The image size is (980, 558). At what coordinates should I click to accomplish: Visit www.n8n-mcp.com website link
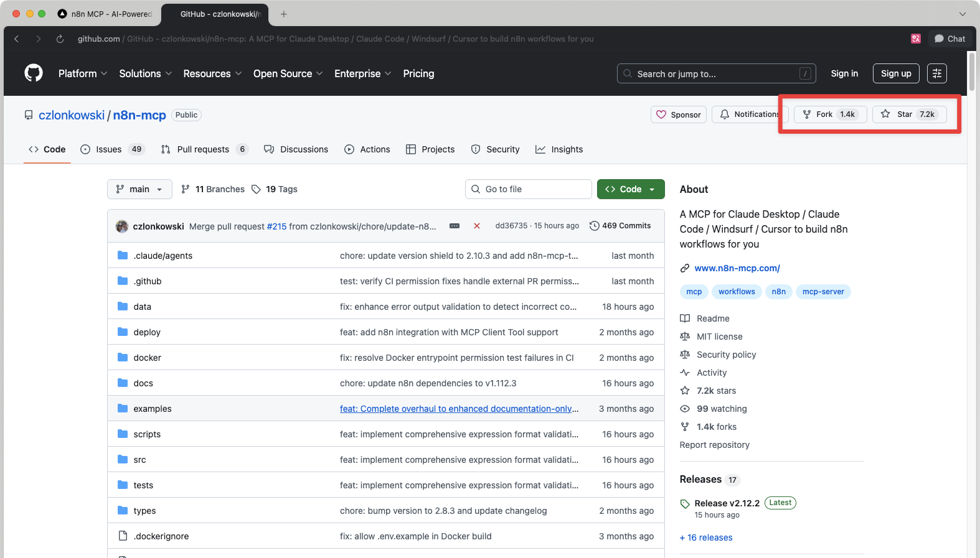pos(737,268)
